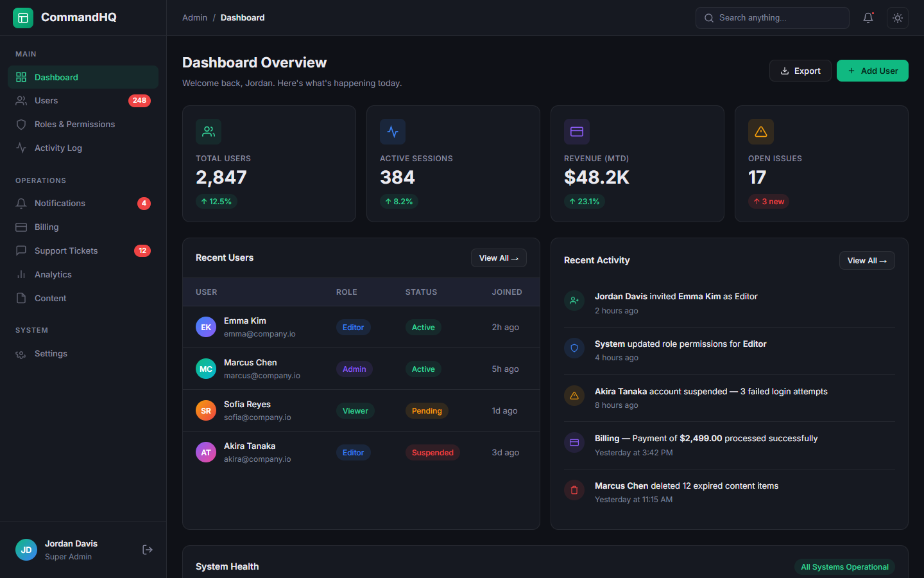Click Akira Tanaka's AT avatar

coord(206,452)
